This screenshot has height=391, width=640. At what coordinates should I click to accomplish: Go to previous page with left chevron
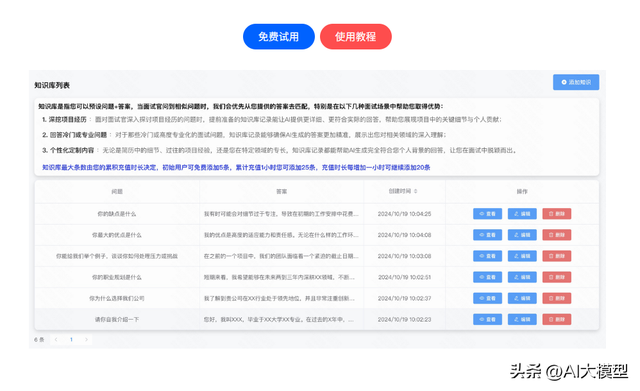56,340
